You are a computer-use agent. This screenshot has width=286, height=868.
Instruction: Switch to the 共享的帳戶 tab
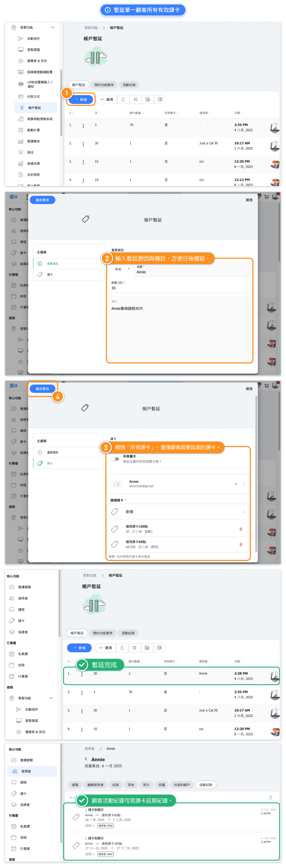click(181, 785)
